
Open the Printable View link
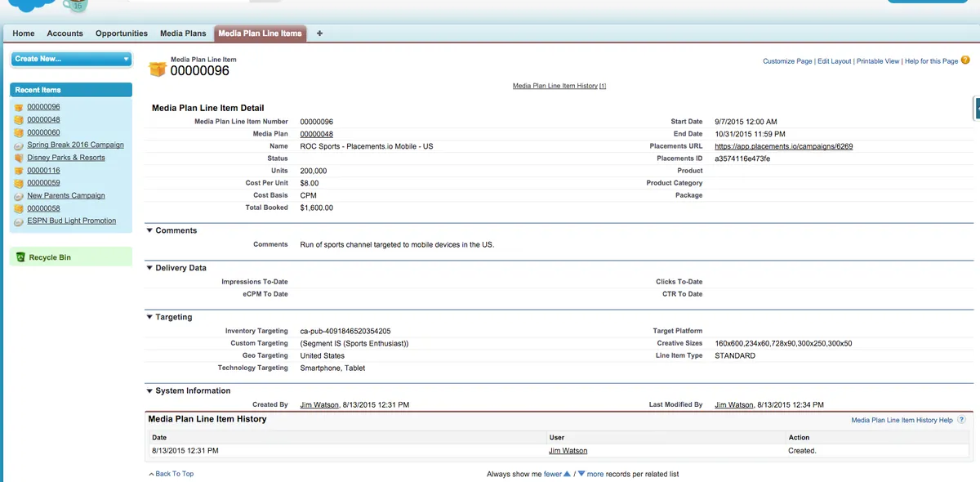pos(878,61)
